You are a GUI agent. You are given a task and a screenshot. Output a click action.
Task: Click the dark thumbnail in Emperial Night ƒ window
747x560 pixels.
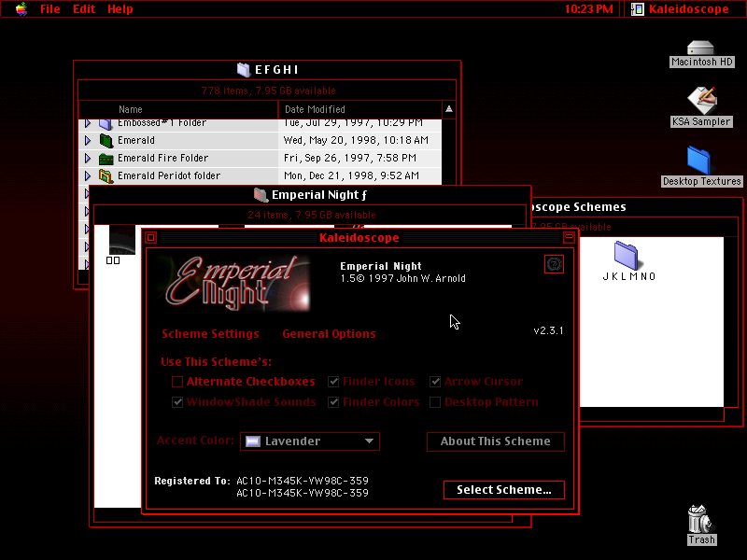click(122, 240)
